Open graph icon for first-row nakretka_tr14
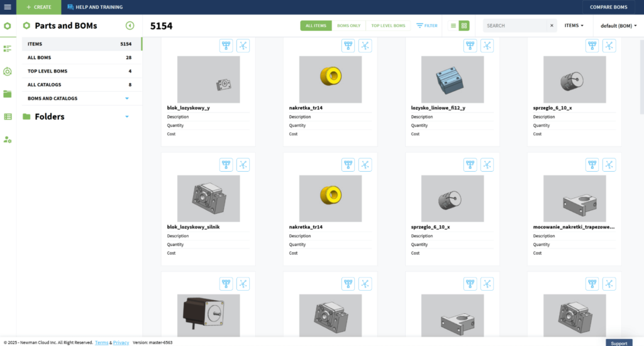The image size is (644, 346). point(365,46)
